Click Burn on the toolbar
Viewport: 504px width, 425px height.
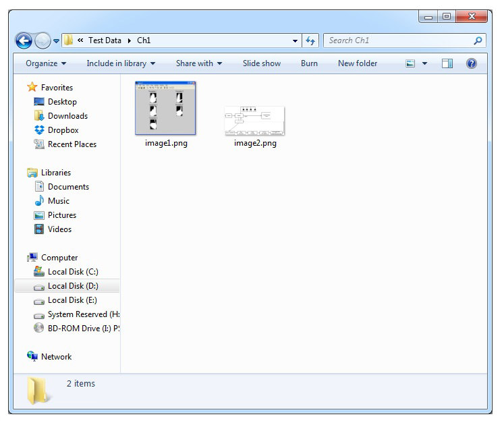[x=309, y=63]
